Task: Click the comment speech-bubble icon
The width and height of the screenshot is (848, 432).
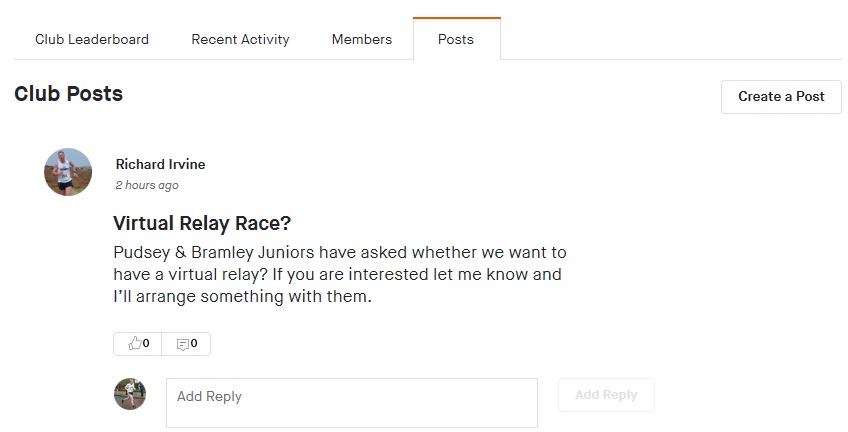Action: [x=182, y=344]
